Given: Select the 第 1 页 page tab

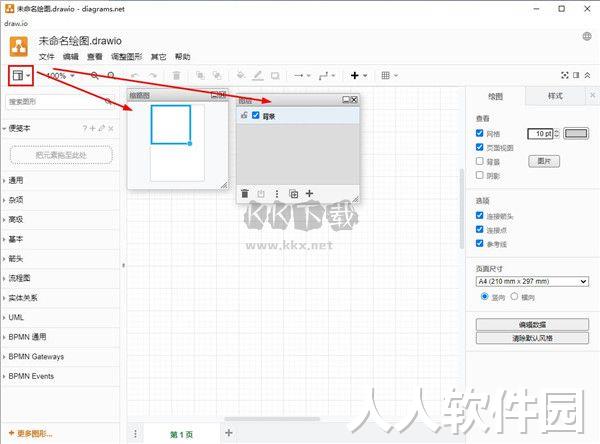Looking at the screenshot, I should point(181,434).
